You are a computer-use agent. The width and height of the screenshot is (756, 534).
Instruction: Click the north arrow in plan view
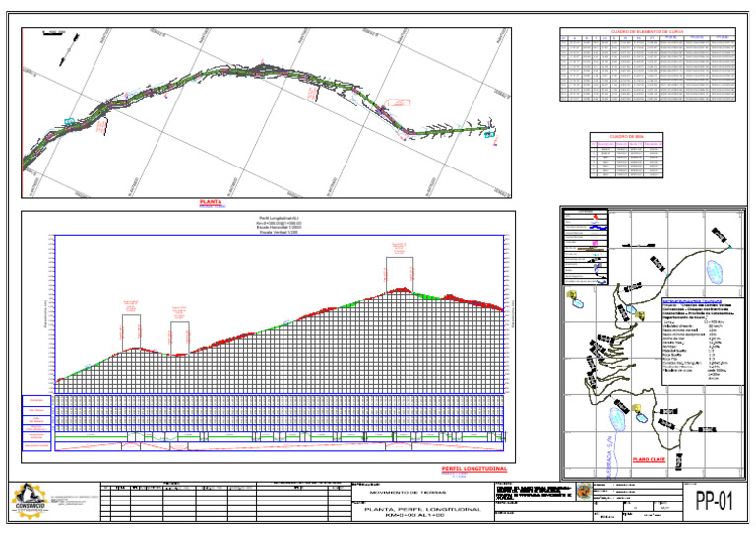[x=70, y=49]
